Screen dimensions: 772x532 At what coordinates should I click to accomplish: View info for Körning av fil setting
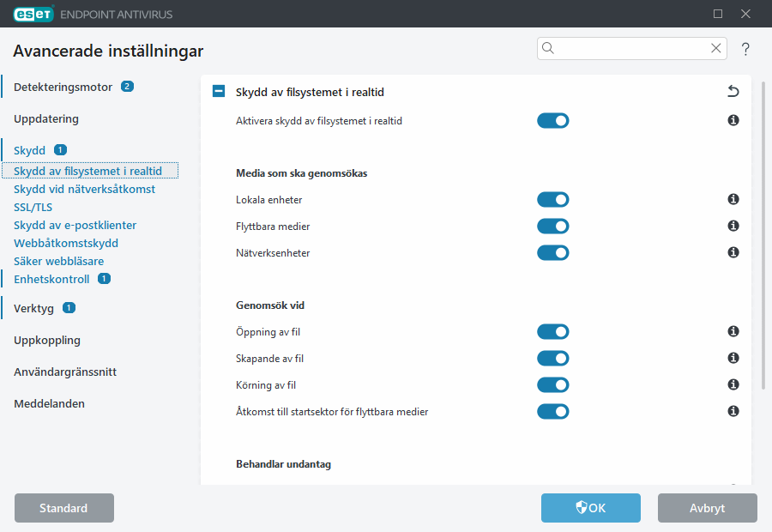pos(733,384)
